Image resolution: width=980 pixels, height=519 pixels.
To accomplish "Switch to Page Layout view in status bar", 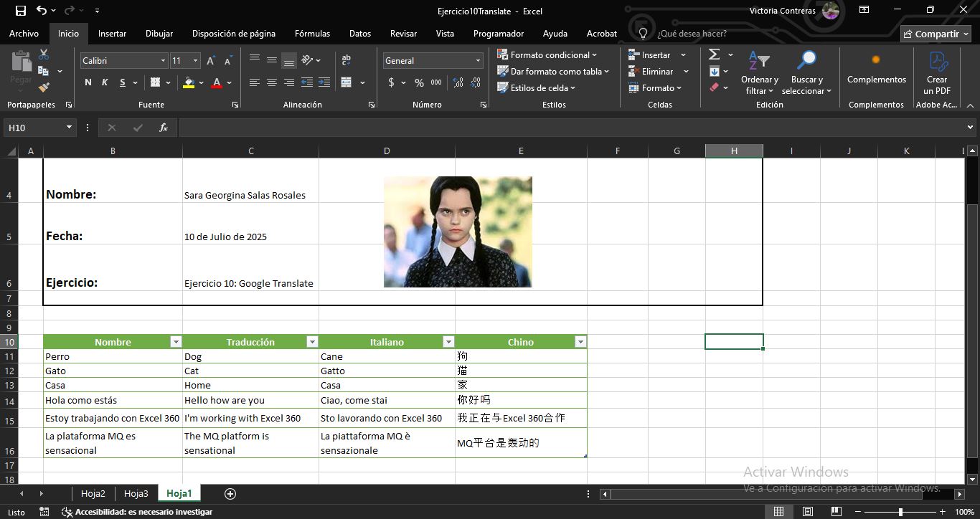I will click(x=808, y=512).
